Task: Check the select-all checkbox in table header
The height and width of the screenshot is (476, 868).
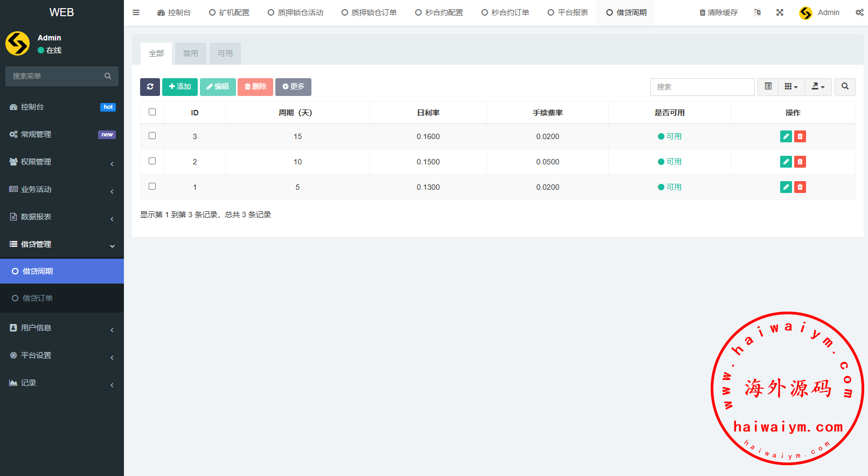Action: point(152,112)
